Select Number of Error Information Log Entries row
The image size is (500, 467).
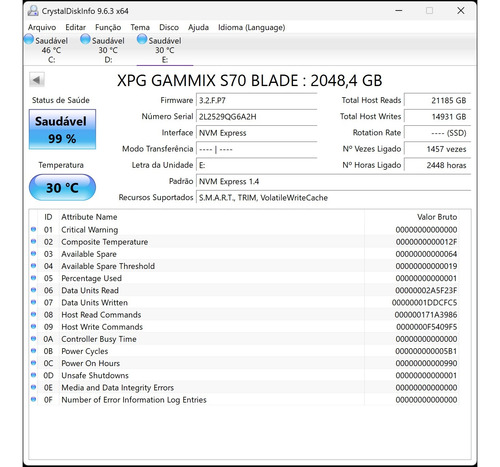tap(244, 400)
